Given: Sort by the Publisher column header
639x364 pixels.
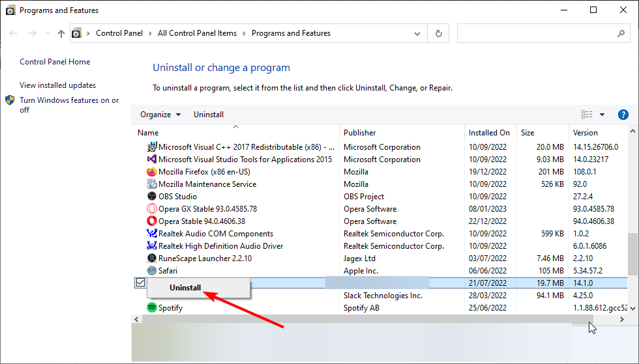Looking at the screenshot, I should [359, 133].
